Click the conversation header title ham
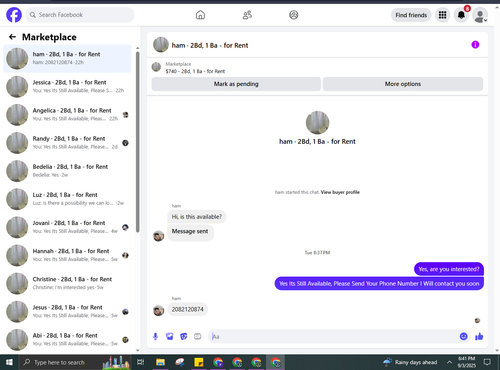The width and height of the screenshot is (500, 370). 210,45
